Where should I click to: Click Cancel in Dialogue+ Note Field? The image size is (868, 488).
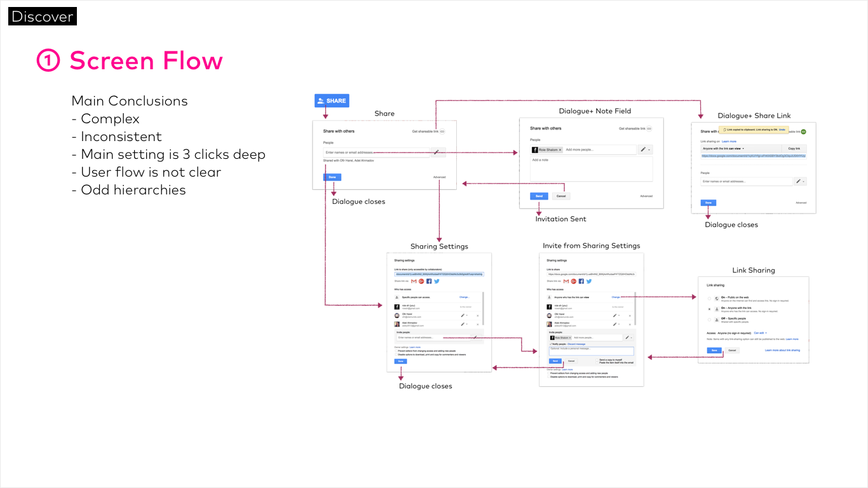[x=561, y=196]
